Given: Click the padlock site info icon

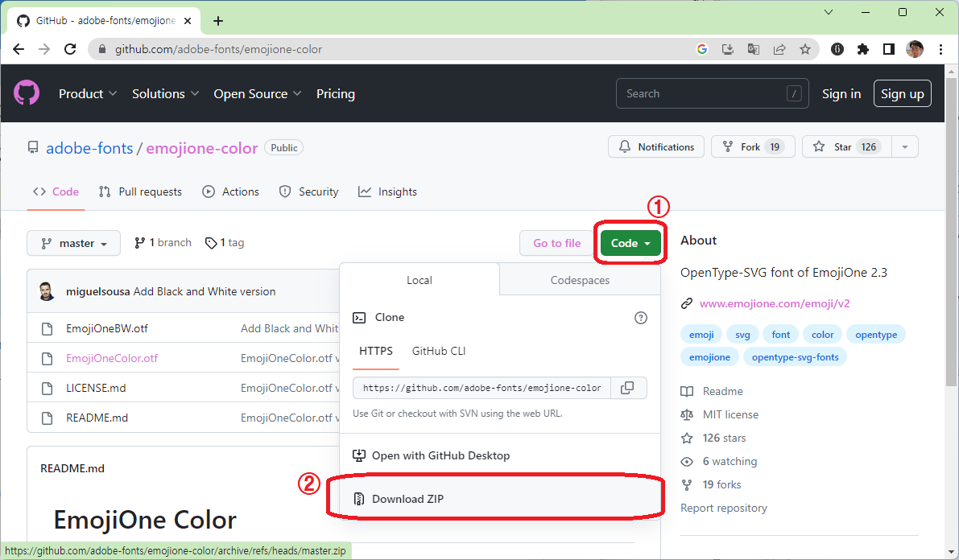Looking at the screenshot, I should point(102,50).
